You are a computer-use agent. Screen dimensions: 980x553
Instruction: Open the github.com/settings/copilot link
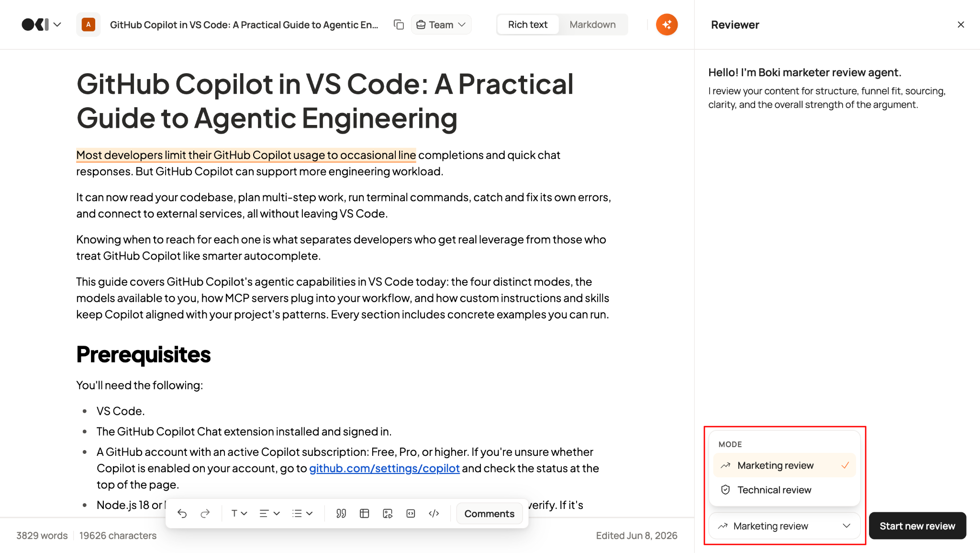coord(384,468)
